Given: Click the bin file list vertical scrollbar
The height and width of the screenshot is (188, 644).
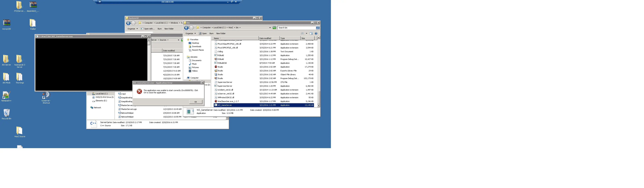Looking at the screenshot, I should click(x=319, y=72).
